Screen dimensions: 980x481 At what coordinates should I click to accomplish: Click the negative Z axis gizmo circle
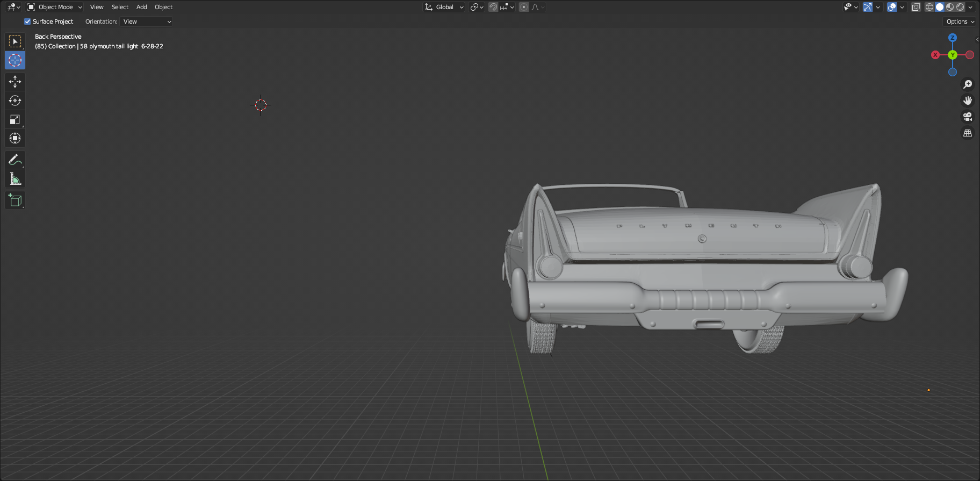[953, 72]
